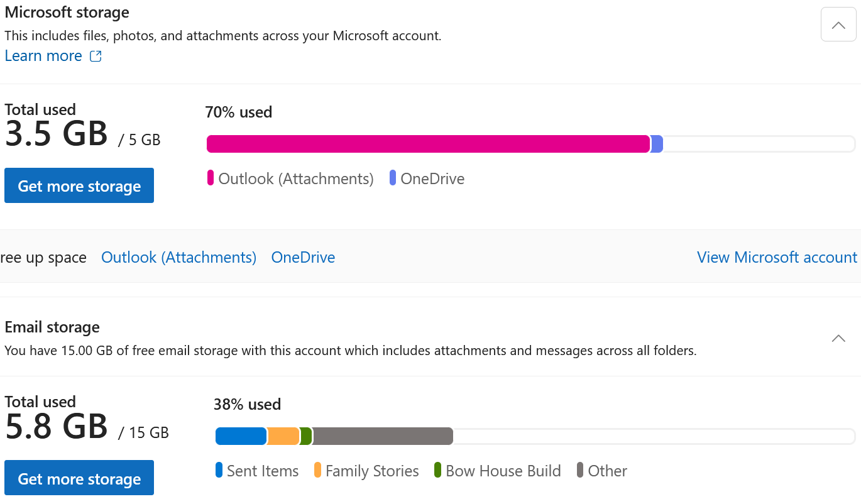The width and height of the screenshot is (861, 504).
Task: Click the orange Family Stories legend marker
Action: 318,471
